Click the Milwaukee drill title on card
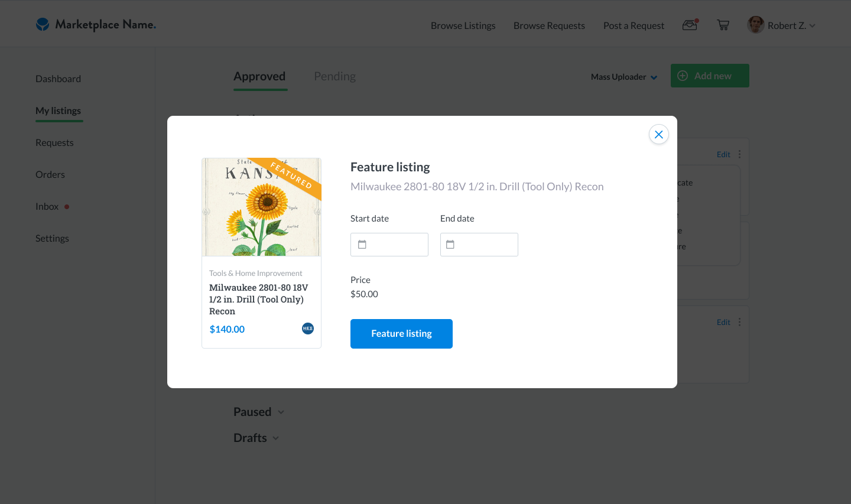The image size is (851, 504). point(259,300)
